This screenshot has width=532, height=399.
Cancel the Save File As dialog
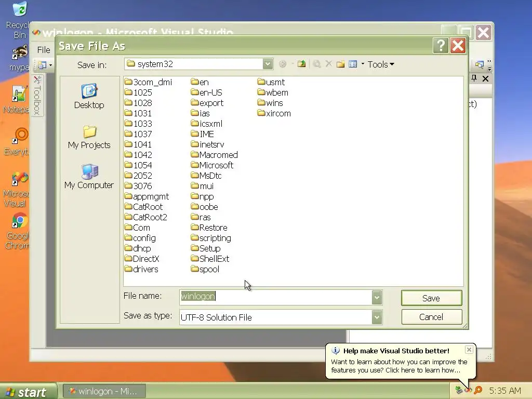point(431,317)
